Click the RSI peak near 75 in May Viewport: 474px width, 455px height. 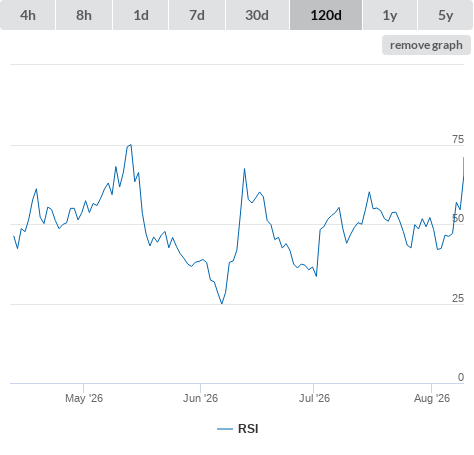tap(131, 145)
